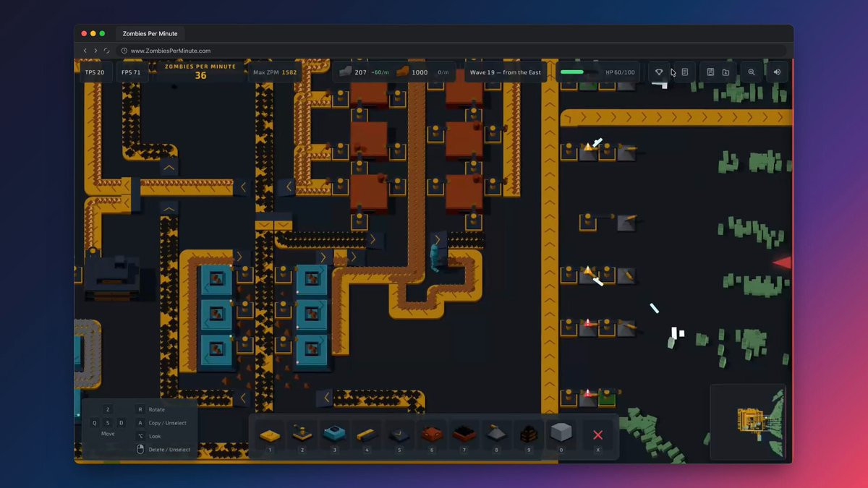Screen dimensions: 868x488
Task: Click the Zombies Per Minute 36 counter
Action: click(200, 72)
